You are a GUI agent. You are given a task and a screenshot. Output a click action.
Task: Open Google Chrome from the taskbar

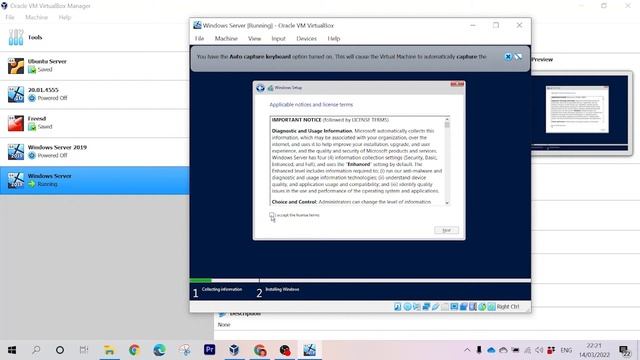(x=134, y=350)
